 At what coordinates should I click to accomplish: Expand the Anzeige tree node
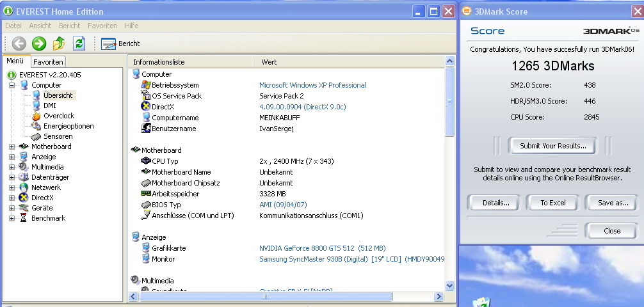click(12, 157)
